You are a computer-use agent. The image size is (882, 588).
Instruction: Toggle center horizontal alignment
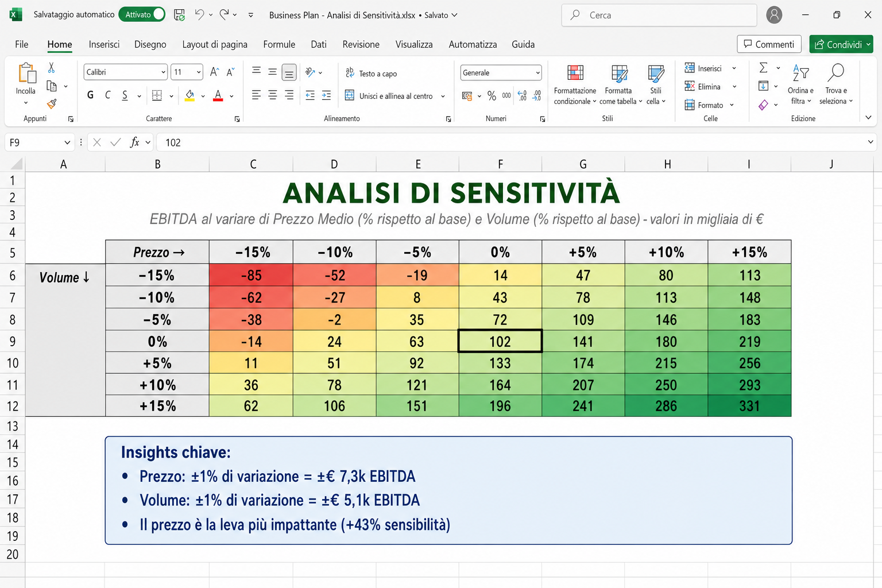click(x=273, y=95)
